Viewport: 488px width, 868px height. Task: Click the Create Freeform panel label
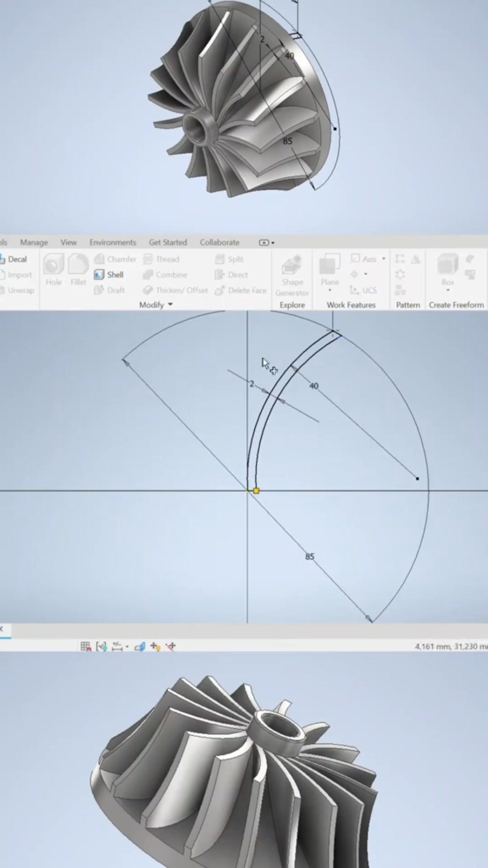point(456,305)
